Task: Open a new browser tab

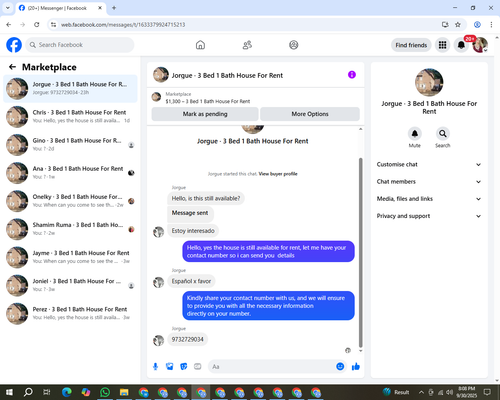Action: tap(114, 8)
